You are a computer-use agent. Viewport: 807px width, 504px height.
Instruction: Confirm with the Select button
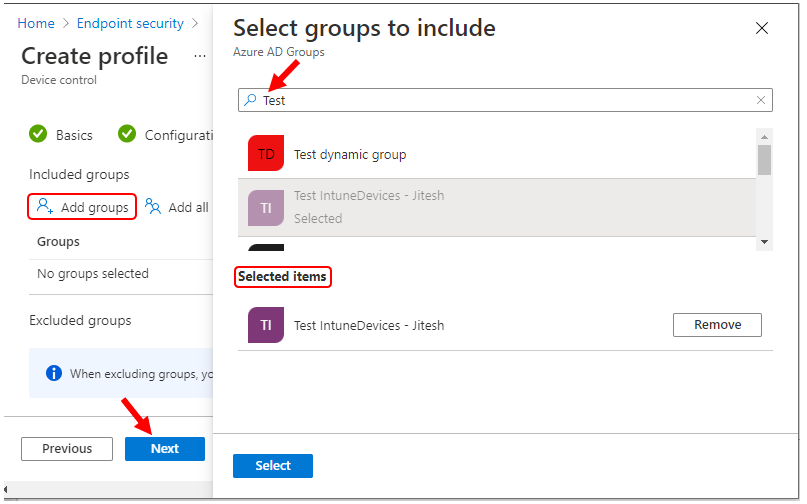tap(273, 465)
